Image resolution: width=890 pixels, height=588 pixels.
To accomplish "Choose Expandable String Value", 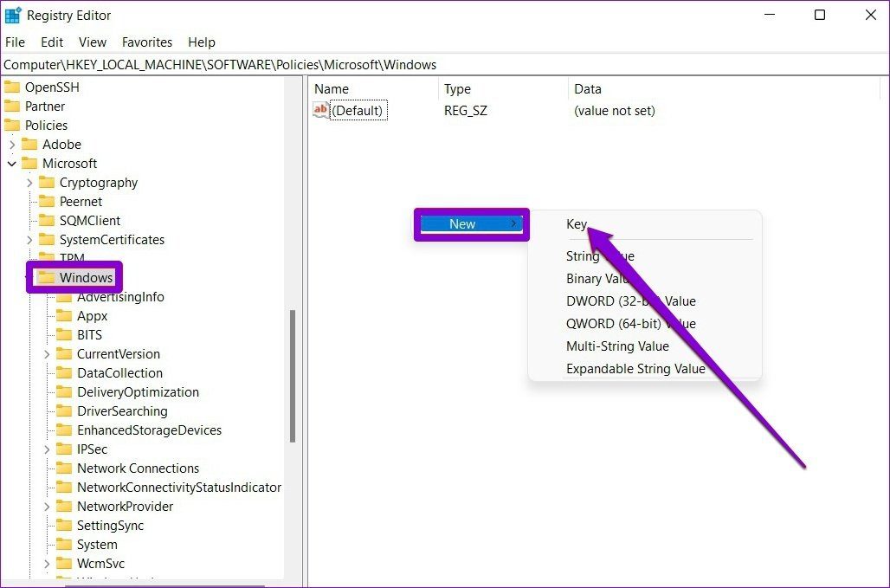I will pos(635,369).
